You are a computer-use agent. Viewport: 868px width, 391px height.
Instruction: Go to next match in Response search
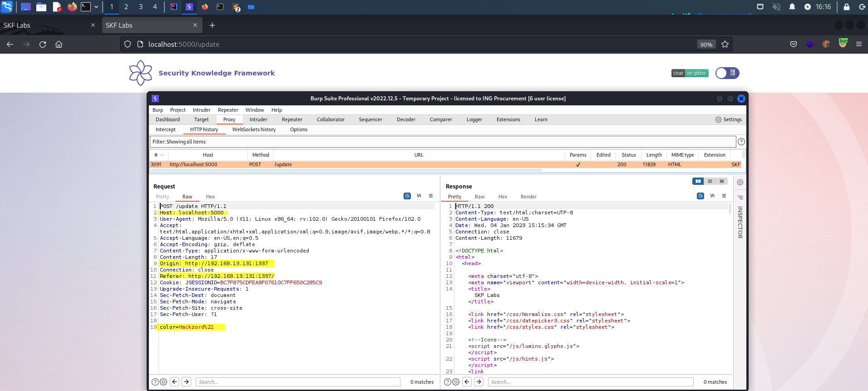click(x=479, y=382)
